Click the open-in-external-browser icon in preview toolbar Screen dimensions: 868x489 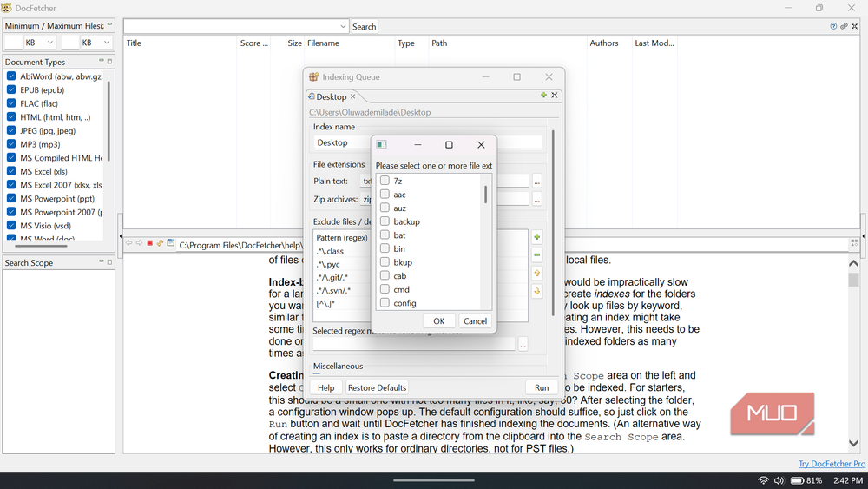point(171,243)
